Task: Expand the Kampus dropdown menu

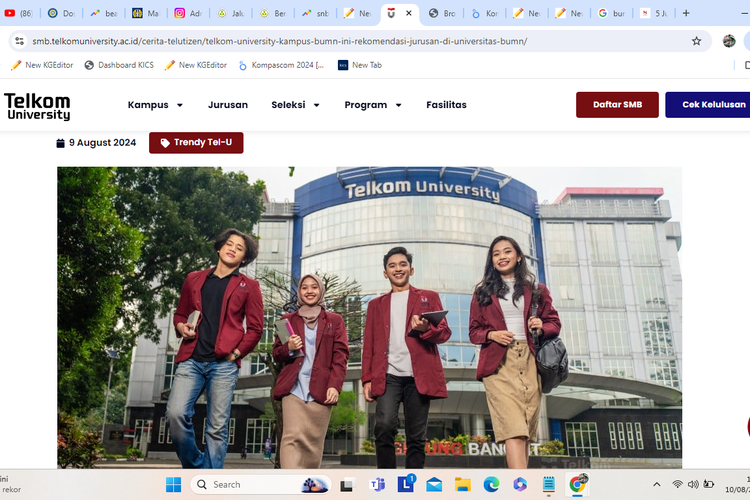Action: [x=155, y=105]
